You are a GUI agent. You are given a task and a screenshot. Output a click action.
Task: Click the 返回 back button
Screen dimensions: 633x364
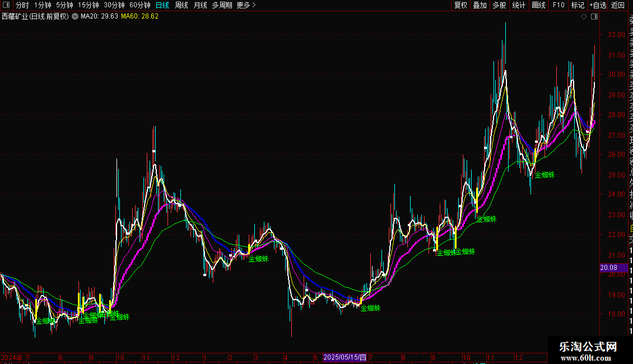point(618,5)
